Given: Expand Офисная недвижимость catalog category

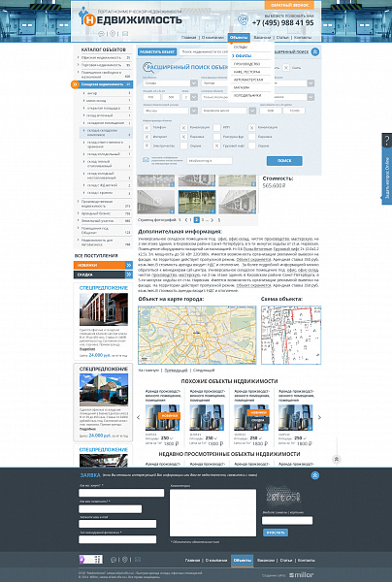Looking at the screenshot, I should click(x=101, y=58).
